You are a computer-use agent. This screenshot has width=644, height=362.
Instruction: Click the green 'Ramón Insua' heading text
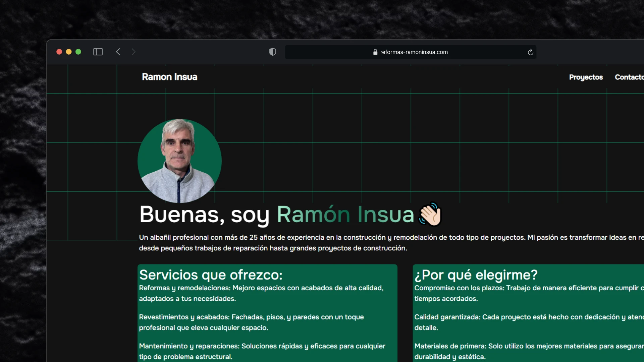point(345,214)
